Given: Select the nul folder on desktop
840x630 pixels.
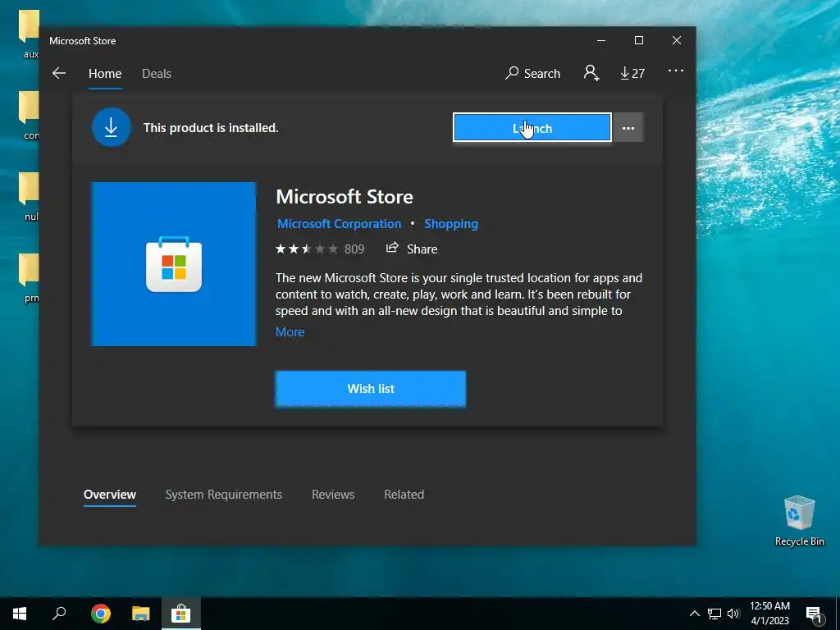Looking at the screenshot, I should [x=29, y=197].
